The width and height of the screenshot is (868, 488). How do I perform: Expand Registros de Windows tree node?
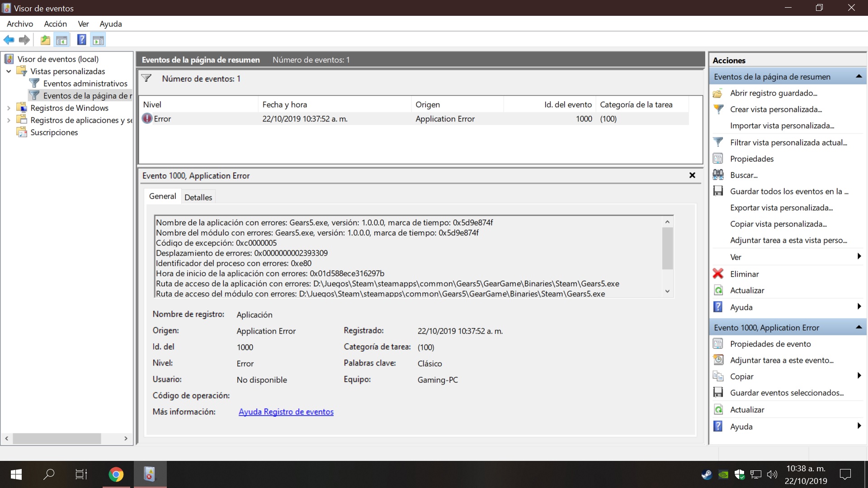point(9,108)
